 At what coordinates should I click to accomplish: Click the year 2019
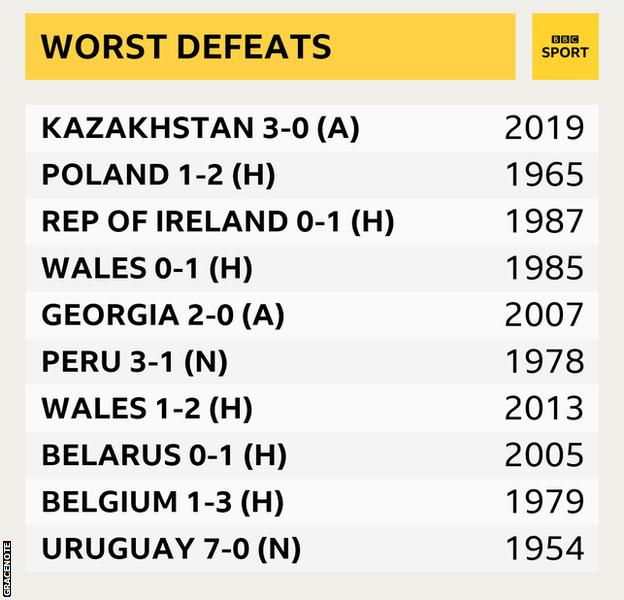tap(544, 128)
